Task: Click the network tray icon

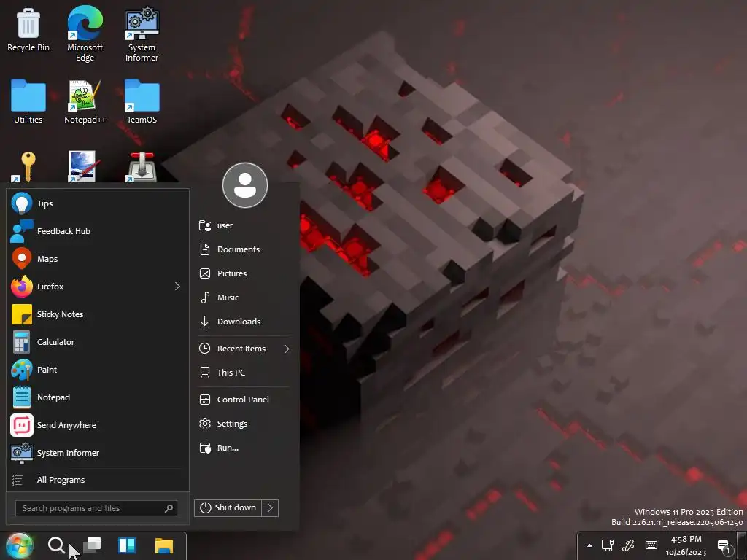Action: pos(608,545)
